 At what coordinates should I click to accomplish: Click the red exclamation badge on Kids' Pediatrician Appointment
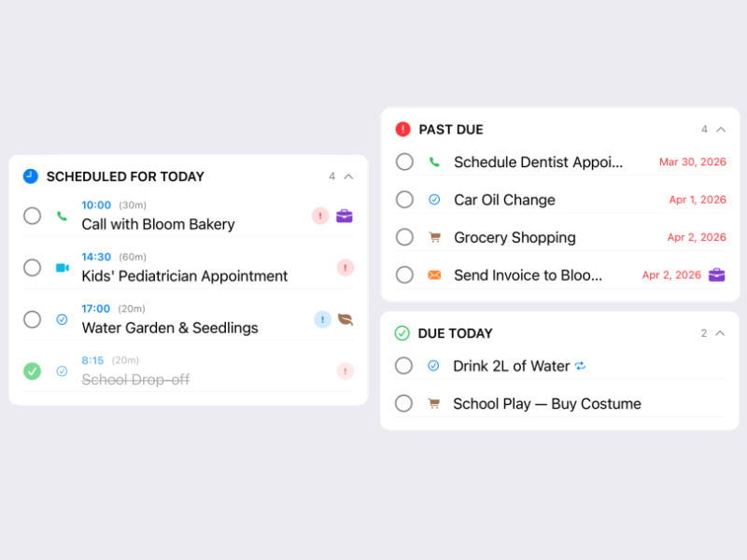click(x=345, y=268)
